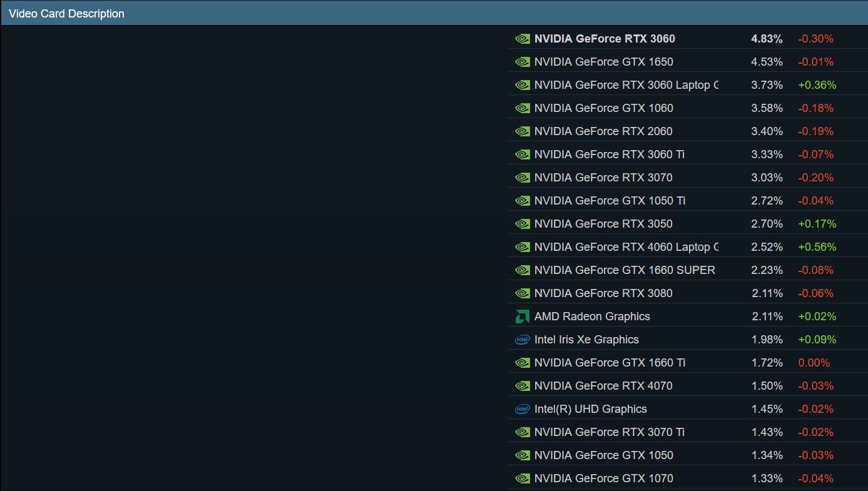Open the NVIDIA GeForce RTX 2060 entry
868x491 pixels.
[x=603, y=131]
